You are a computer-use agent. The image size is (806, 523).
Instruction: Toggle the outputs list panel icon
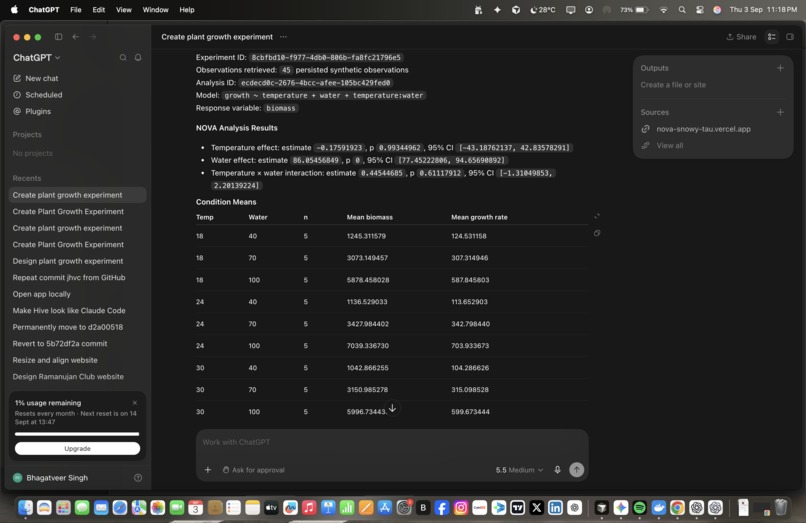[x=772, y=37]
